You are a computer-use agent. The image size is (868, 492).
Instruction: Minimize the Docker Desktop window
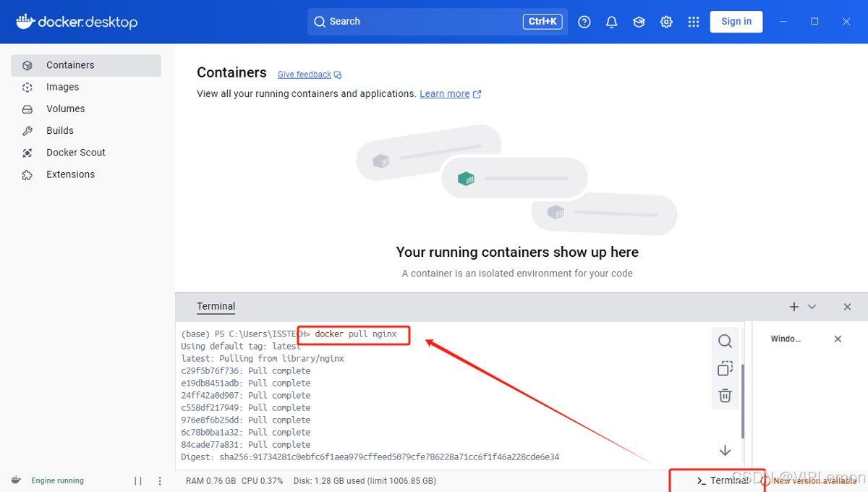pos(783,22)
